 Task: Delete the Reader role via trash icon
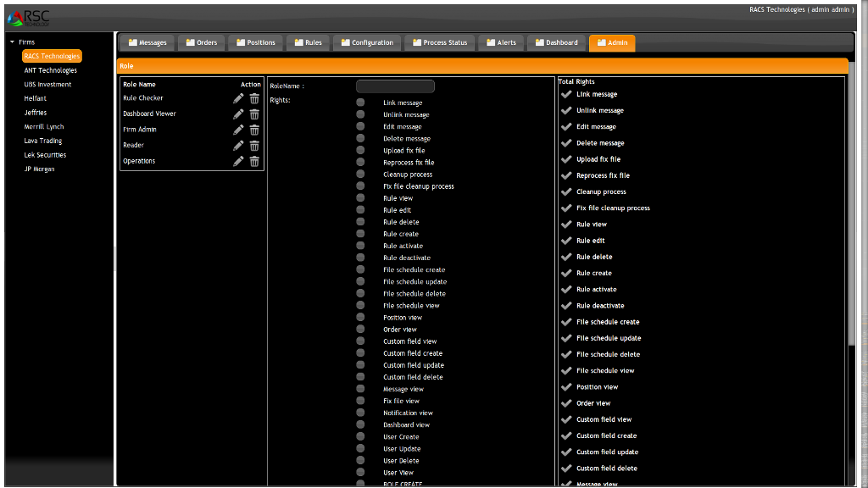tap(254, 145)
